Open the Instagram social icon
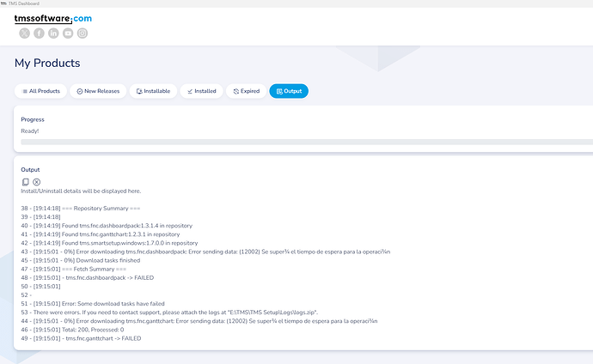The width and height of the screenshot is (593, 364). [x=83, y=33]
